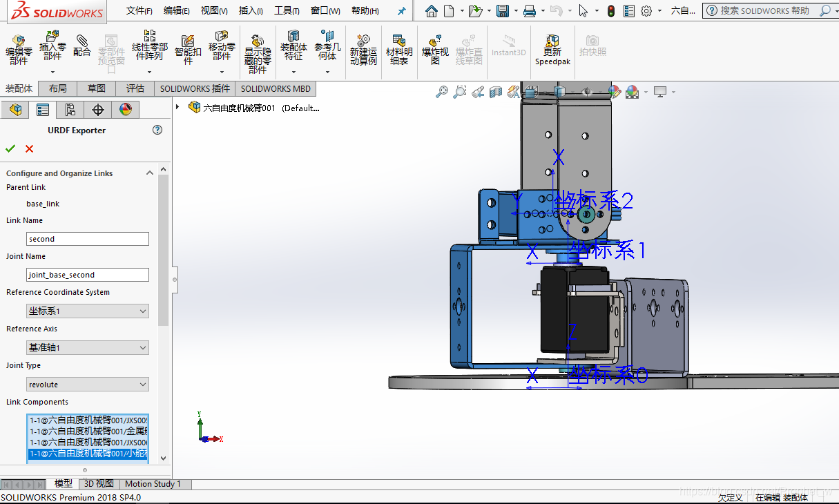
Task: Open Assembly Features tool
Action: 293,46
